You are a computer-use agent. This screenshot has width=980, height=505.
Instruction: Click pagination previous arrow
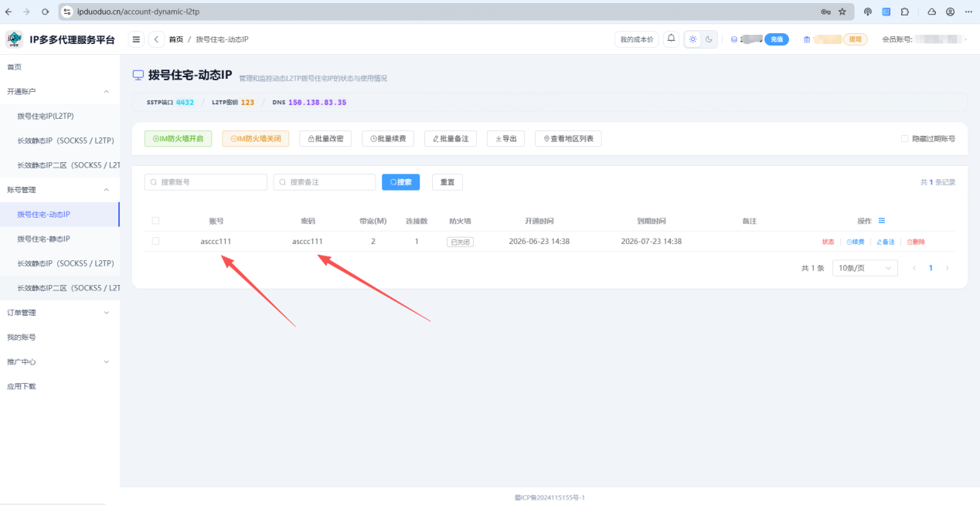coord(914,268)
